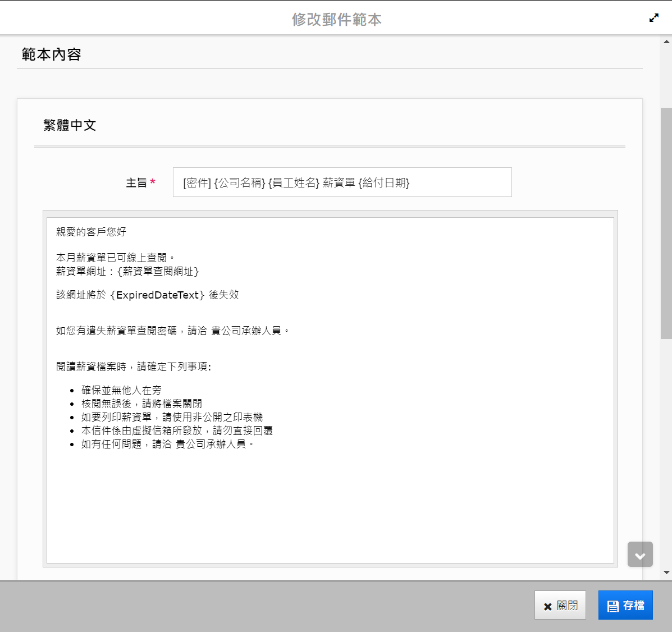
Task: Click the line 本月薪資單已可線上查閱
Action: (x=115, y=258)
